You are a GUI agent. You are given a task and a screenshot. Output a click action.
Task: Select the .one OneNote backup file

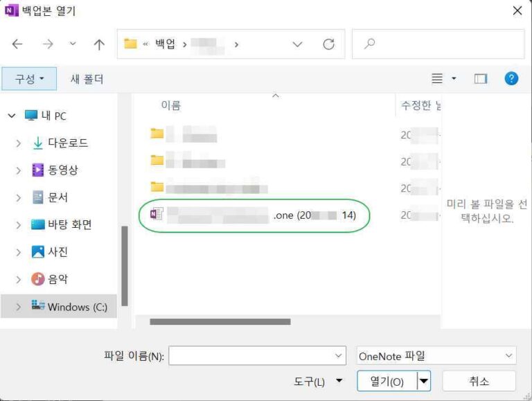click(x=254, y=215)
